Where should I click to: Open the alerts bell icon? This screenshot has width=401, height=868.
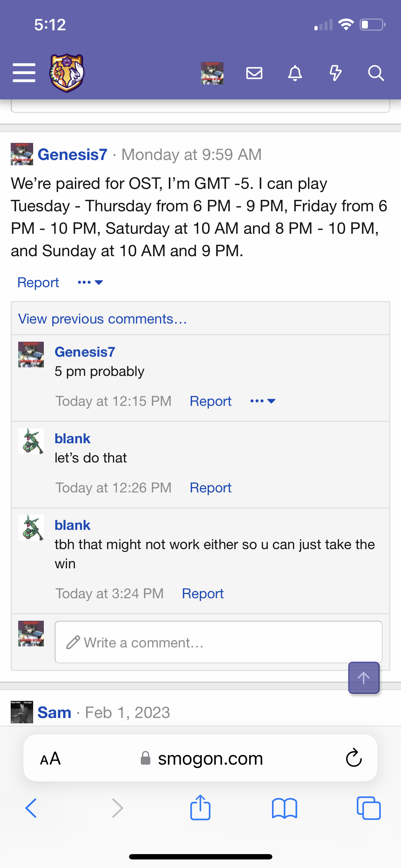tap(295, 73)
